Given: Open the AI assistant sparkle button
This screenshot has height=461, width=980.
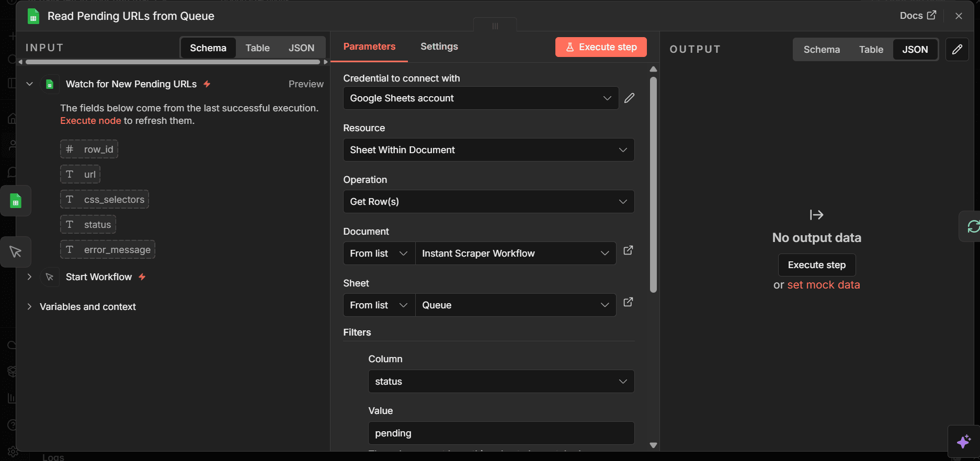Looking at the screenshot, I should coord(964,442).
